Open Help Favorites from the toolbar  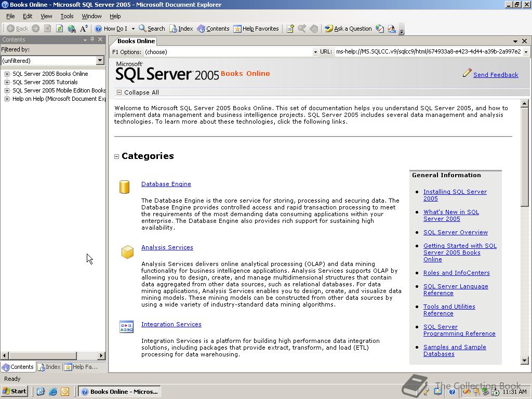(256, 29)
